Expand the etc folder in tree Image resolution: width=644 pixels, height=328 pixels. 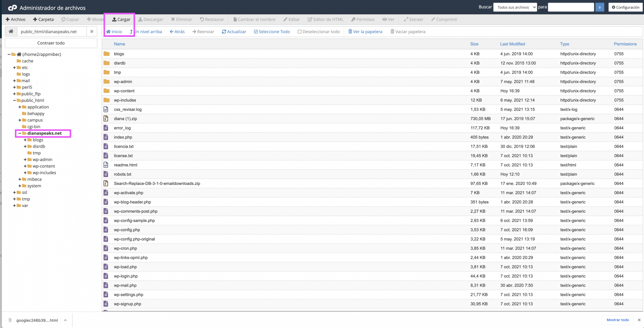[x=14, y=67]
